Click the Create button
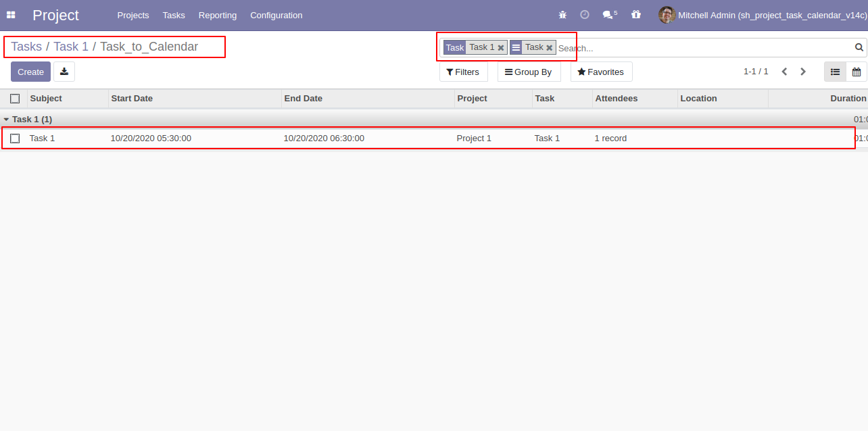 [30, 72]
